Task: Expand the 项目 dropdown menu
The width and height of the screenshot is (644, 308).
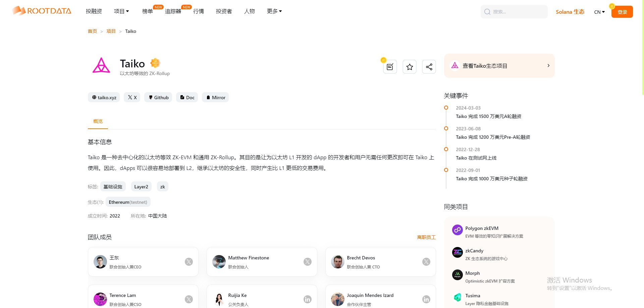Action: tap(121, 11)
